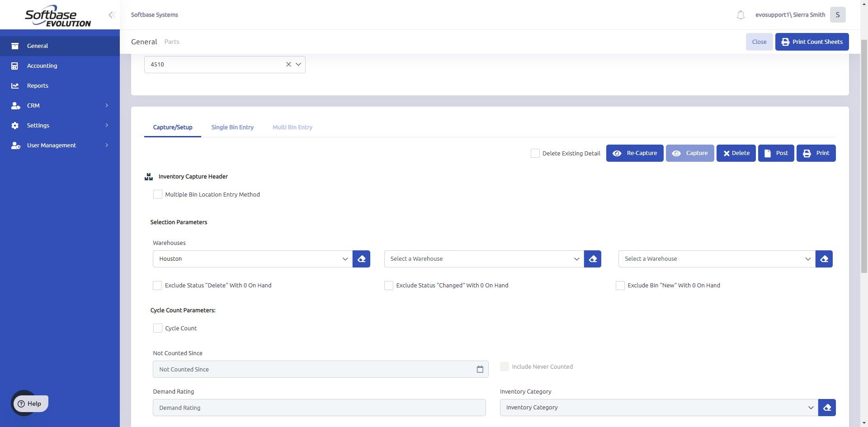This screenshot has height=427, width=868.
Task: Click the Post button
Action: coord(776,153)
